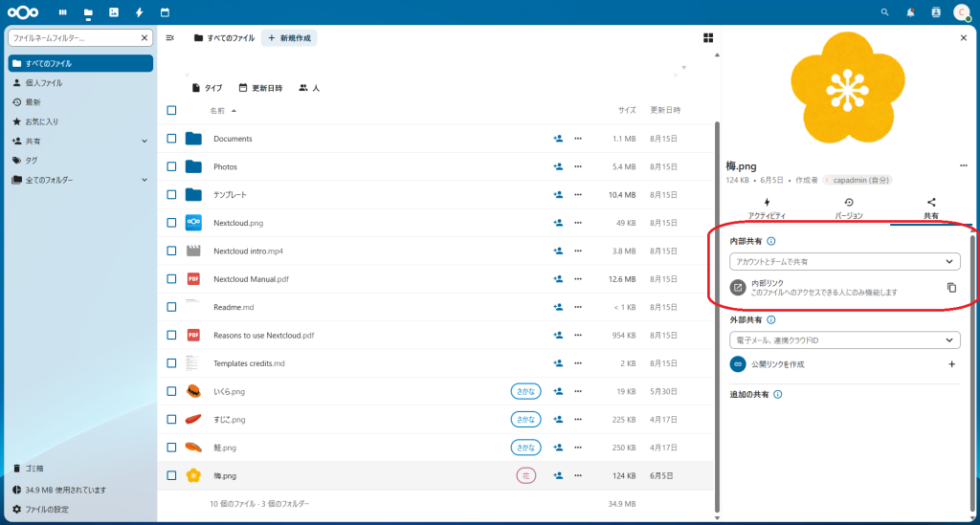The image size is (980, 525).
Task: Switch to the アクティビティ tab
Action: point(767,208)
